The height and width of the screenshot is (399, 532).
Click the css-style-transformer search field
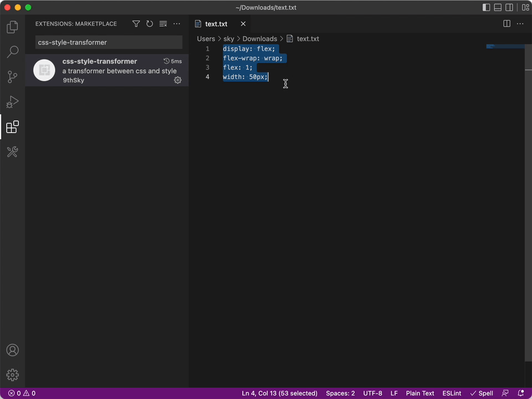coord(109,43)
